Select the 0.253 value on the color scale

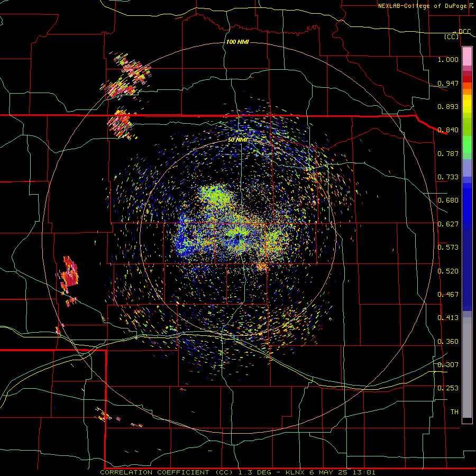coord(448,388)
